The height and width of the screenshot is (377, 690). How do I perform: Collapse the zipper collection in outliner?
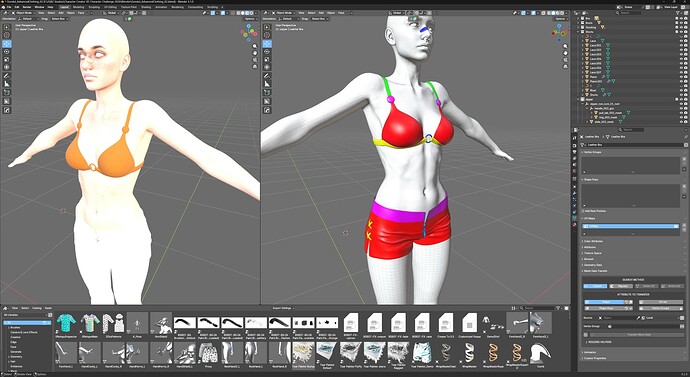point(578,99)
